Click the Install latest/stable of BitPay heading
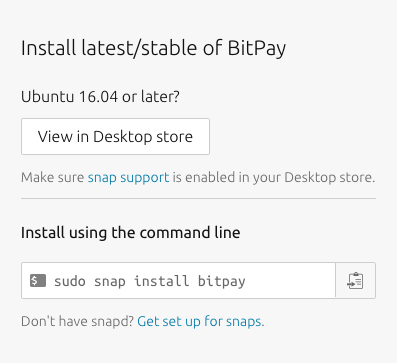 click(153, 48)
